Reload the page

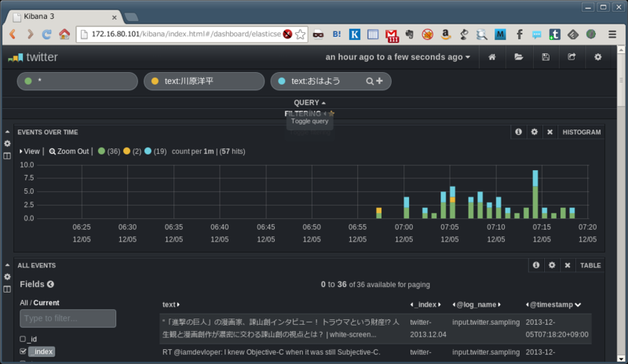click(47, 34)
